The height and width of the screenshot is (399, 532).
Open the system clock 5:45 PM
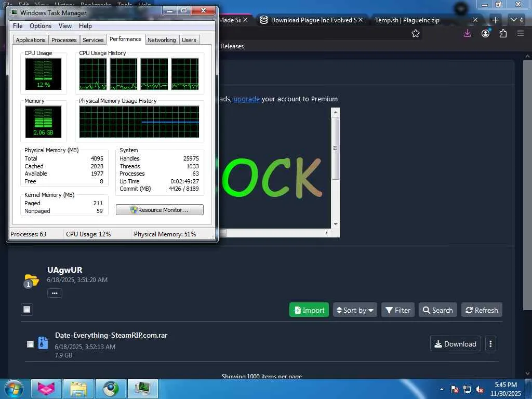(x=506, y=389)
